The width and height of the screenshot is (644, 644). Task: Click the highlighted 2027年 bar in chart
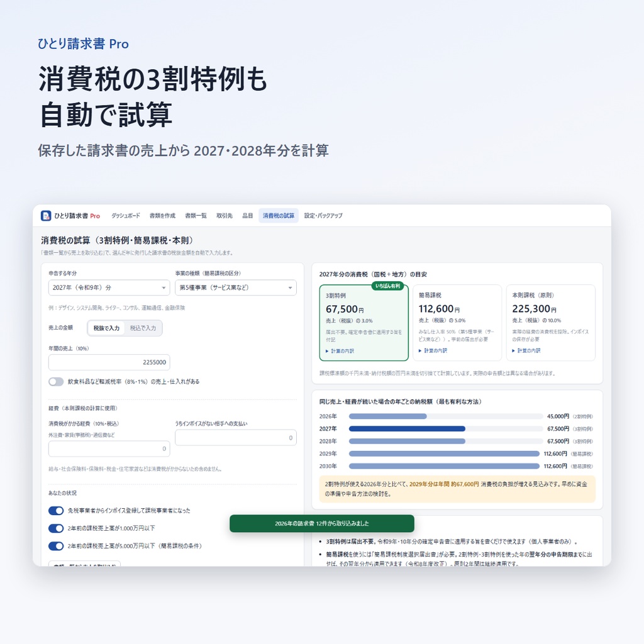(407, 429)
